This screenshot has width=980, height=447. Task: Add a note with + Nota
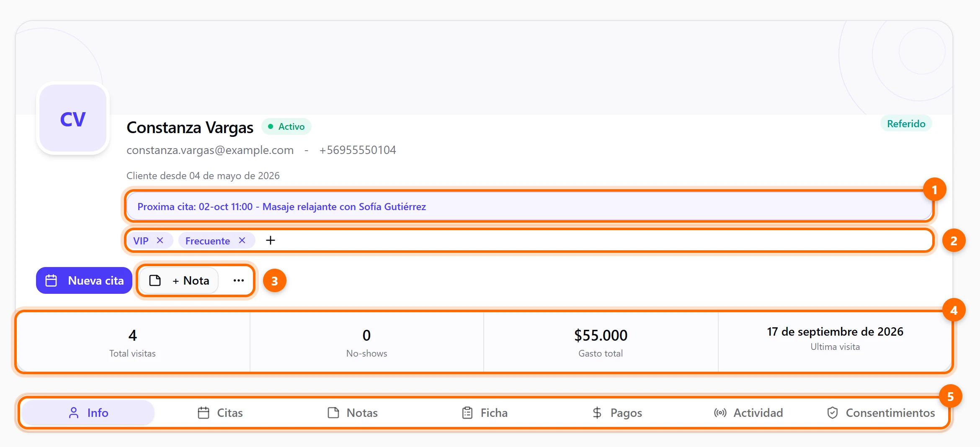(x=179, y=280)
